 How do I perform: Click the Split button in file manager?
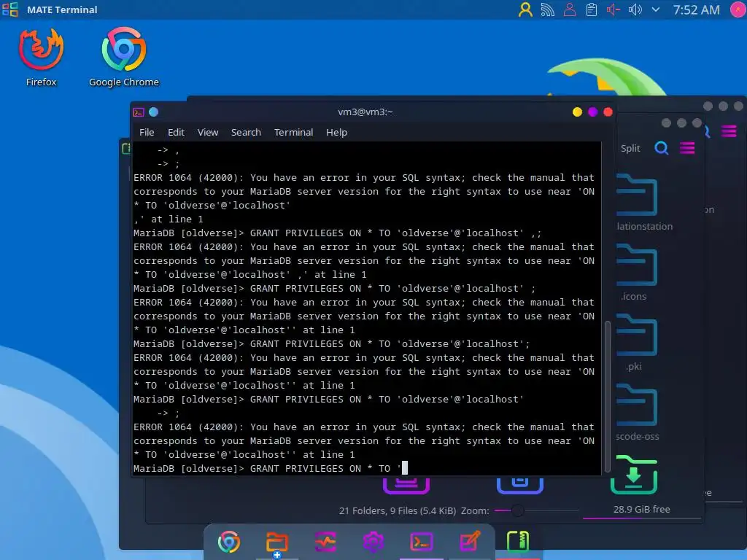(x=630, y=149)
